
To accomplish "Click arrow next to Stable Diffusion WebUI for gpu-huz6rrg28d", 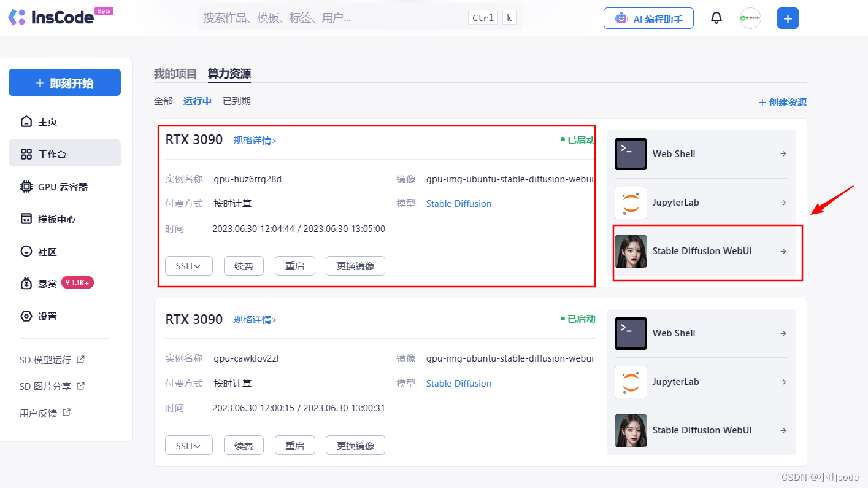I will [783, 251].
